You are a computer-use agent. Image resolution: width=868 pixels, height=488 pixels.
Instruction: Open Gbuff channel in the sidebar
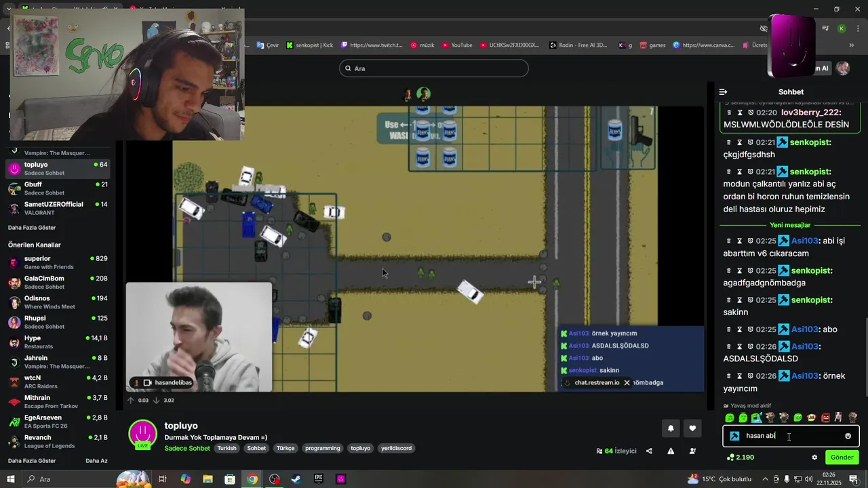tap(58, 188)
